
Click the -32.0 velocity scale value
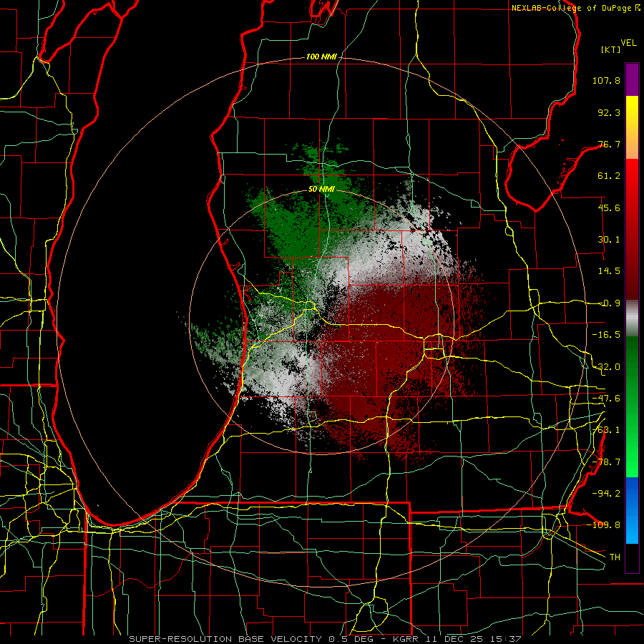pos(606,367)
